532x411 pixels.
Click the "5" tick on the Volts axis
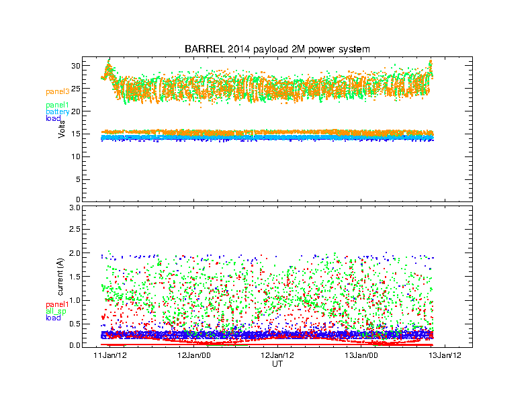(78, 179)
